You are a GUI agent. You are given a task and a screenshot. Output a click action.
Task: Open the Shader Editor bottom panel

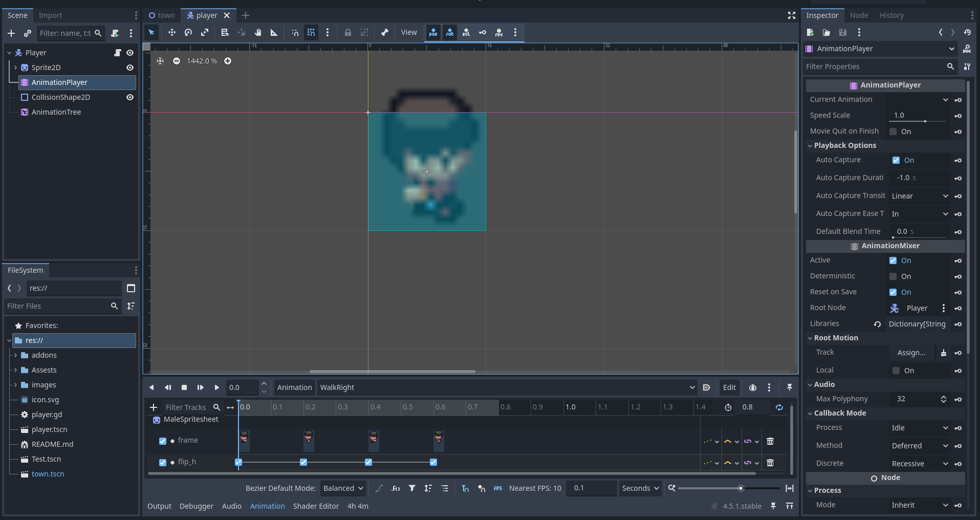[316, 506]
